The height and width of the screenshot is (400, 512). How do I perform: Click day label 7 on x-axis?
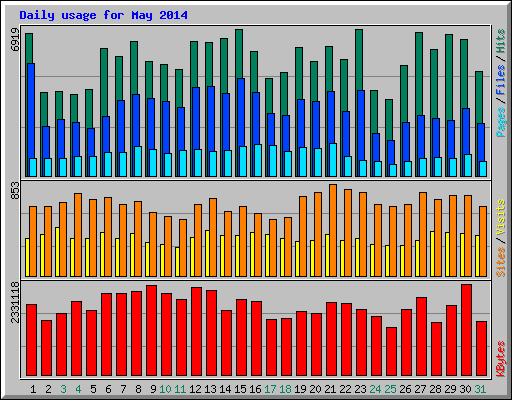click(x=123, y=389)
